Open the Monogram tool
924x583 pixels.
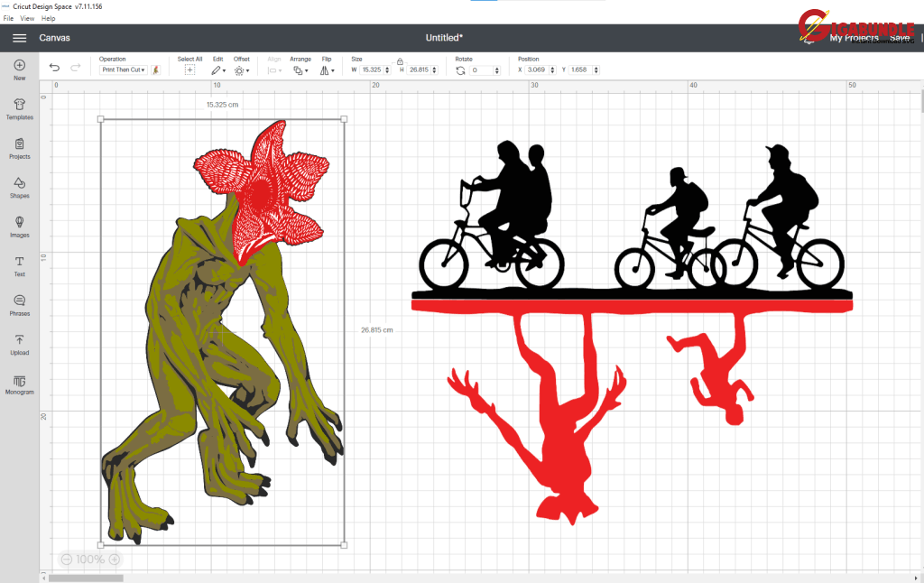click(x=19, y=384)
